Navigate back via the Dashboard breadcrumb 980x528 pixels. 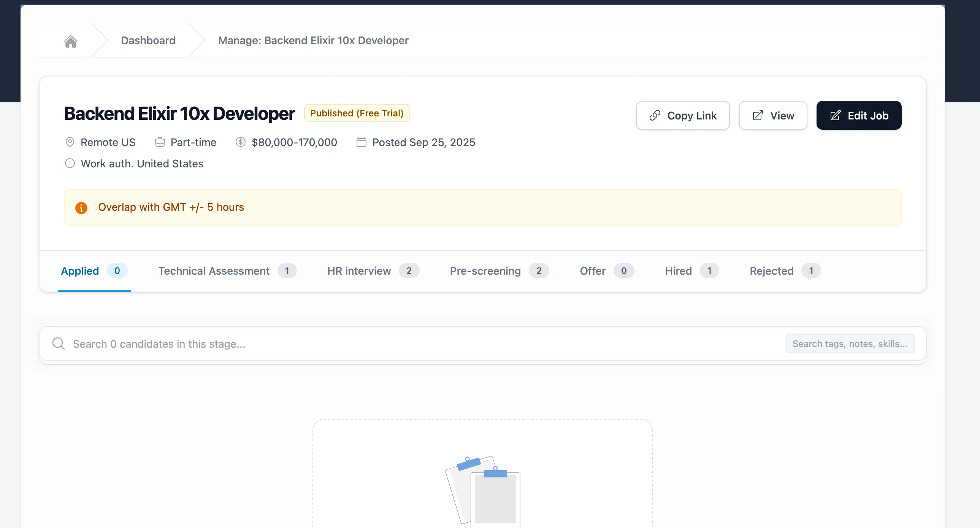click(x=148, y=40)
